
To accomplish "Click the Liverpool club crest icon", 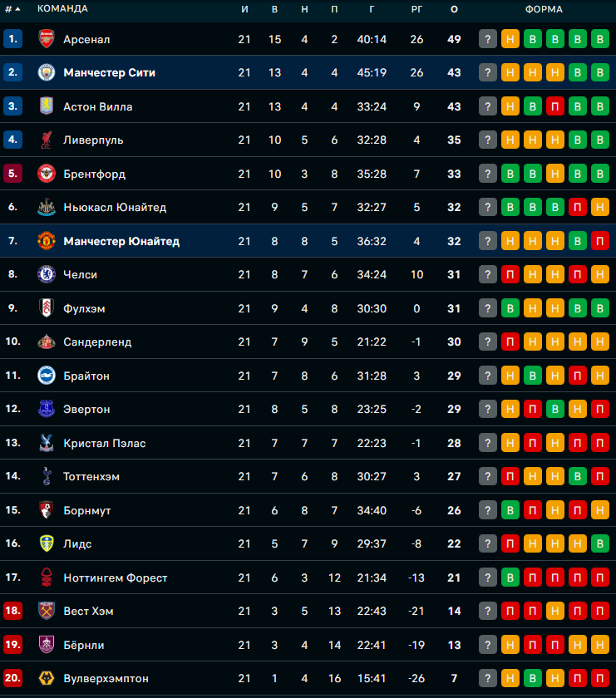I will click(47, 140).
